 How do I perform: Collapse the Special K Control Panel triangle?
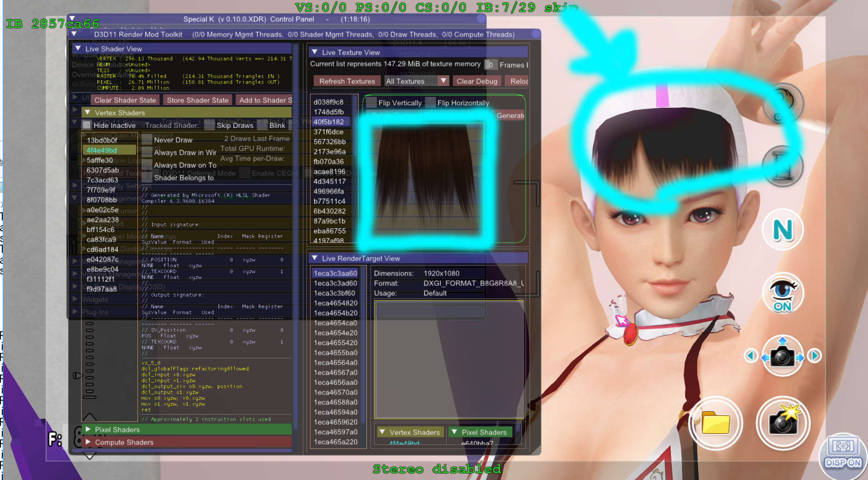(x=72, y=19)
